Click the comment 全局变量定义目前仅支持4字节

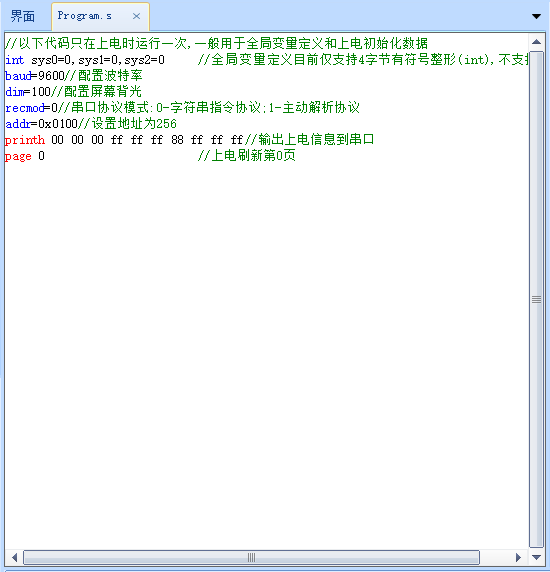pos(363,59)
